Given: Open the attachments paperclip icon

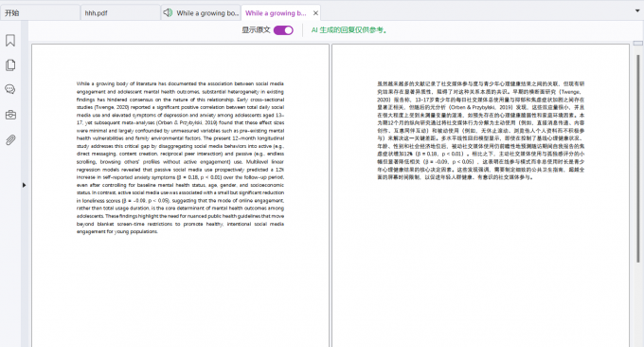Looking at the screenshot, I should coord(10,140).
